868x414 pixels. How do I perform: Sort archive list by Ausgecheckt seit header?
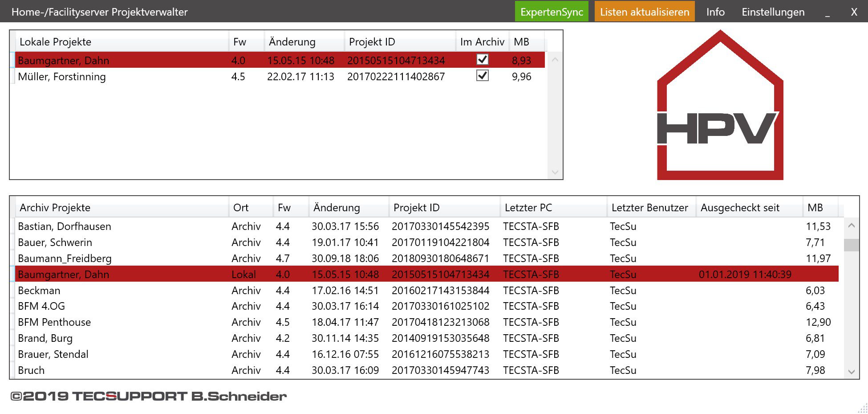click(749, 208)
